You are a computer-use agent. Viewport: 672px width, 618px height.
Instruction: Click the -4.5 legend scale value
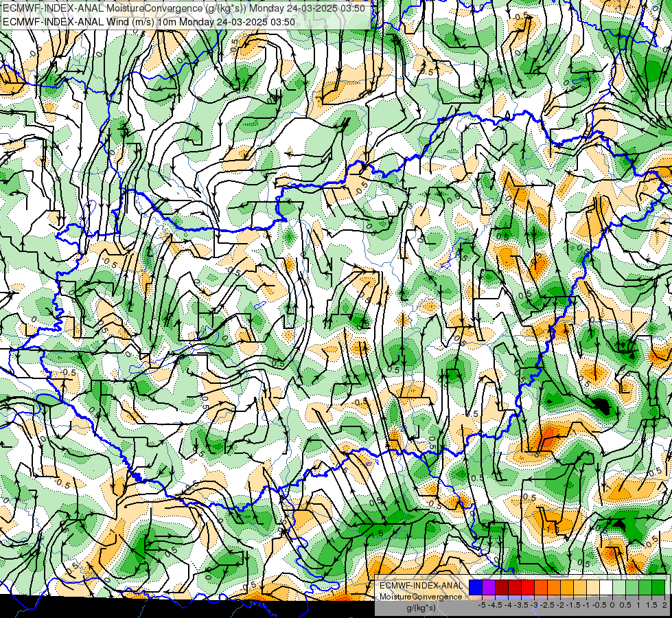tap(495, 605)
